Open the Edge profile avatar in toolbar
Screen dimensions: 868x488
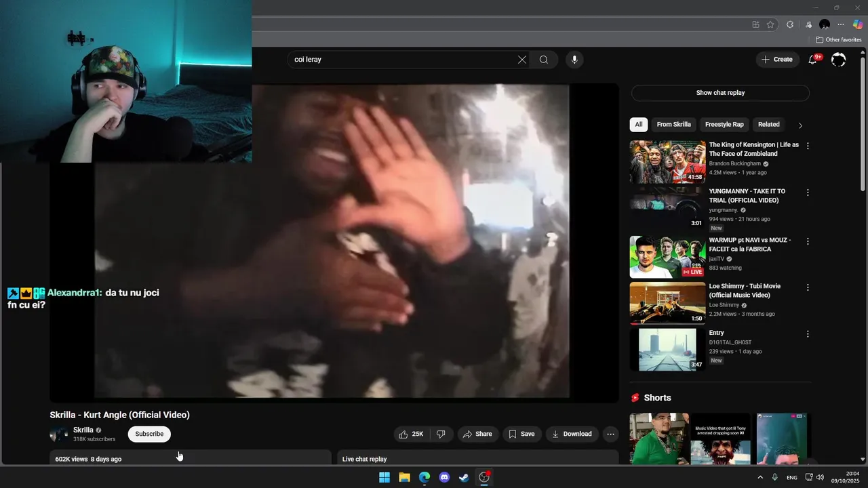(825, 24)
